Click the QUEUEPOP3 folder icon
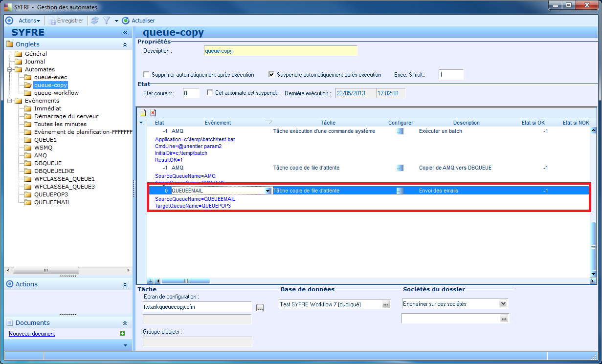 pos(27,194)
